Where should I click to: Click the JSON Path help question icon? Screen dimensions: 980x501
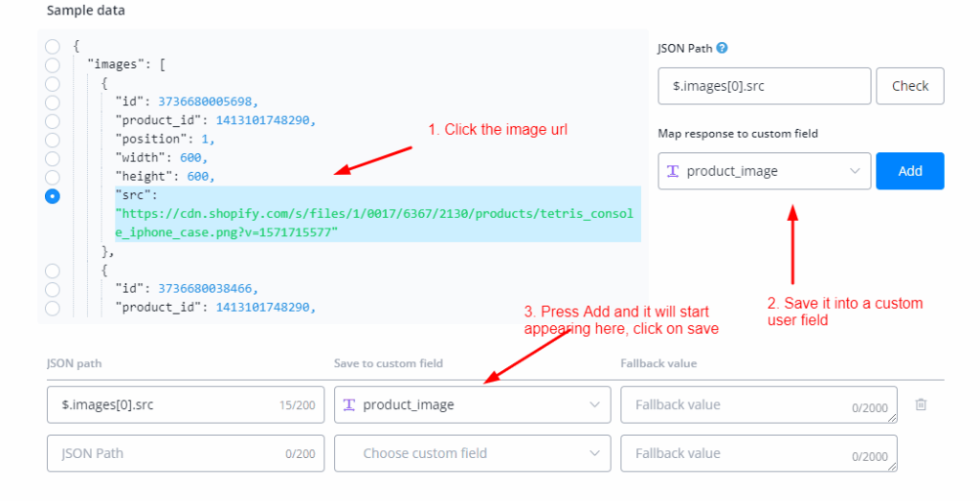[x=722, y=48]
